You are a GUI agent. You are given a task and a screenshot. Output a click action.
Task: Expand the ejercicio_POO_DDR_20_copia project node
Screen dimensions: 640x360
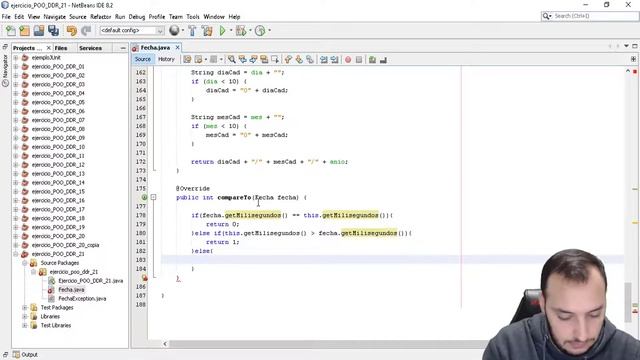pos(16,245)
